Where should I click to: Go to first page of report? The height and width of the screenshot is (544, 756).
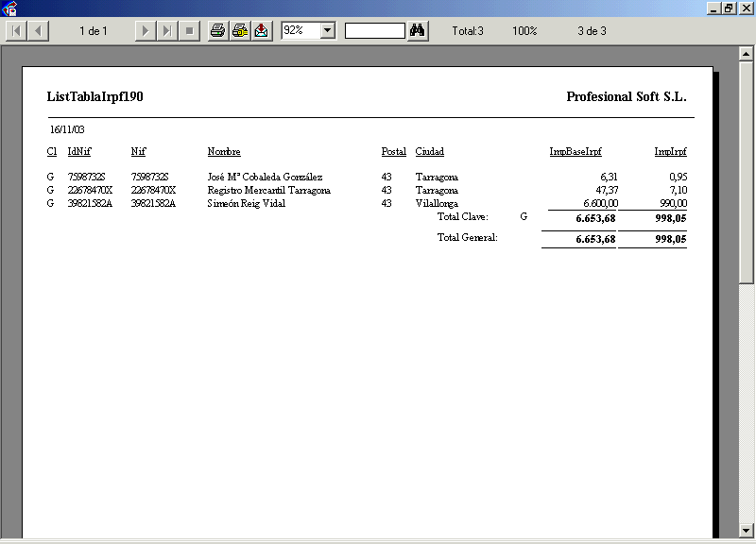pos(17,31)
